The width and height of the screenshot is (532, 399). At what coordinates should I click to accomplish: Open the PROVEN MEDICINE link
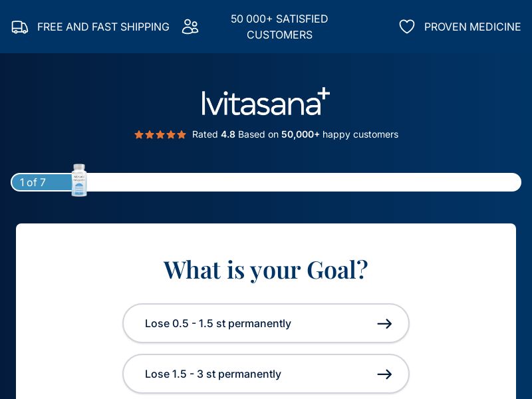[473, 27]
